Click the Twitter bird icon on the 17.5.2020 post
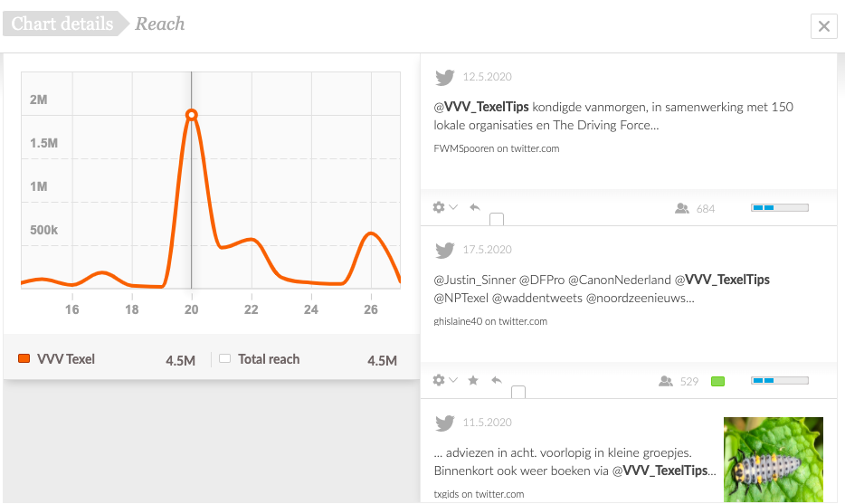Image resolution: width=845 pixels, height=504 pixels. coord(444,250)
